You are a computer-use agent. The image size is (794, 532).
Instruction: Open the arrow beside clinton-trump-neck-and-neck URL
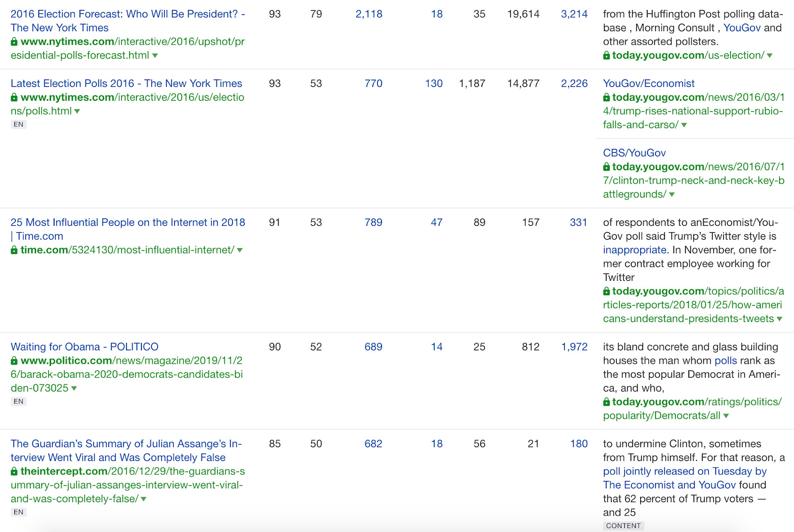672,195
